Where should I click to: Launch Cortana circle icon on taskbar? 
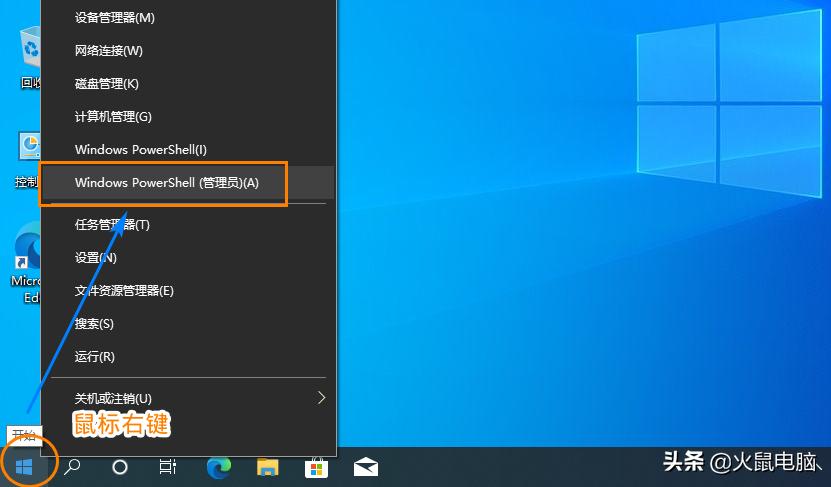120,467
